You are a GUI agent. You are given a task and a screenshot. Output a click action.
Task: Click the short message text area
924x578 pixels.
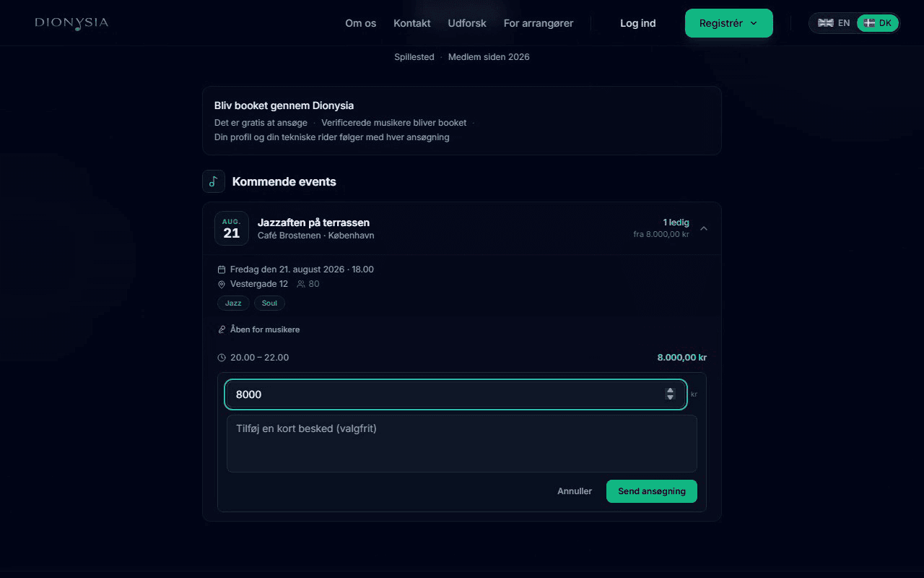pos(462,444)
